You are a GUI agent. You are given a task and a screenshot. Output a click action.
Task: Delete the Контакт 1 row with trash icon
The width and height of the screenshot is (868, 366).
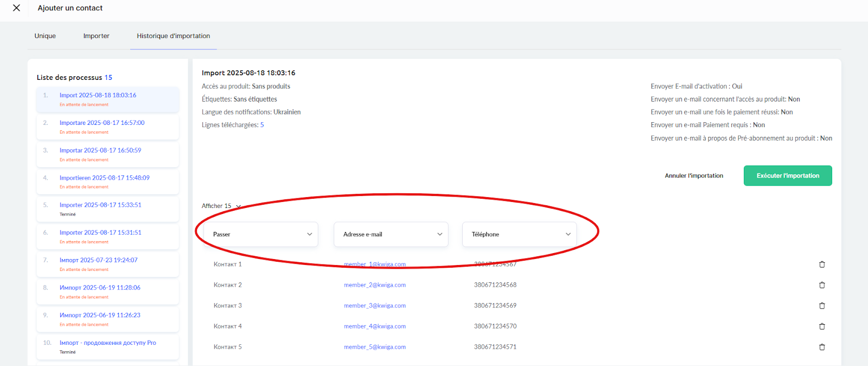(x=822, y=264)
